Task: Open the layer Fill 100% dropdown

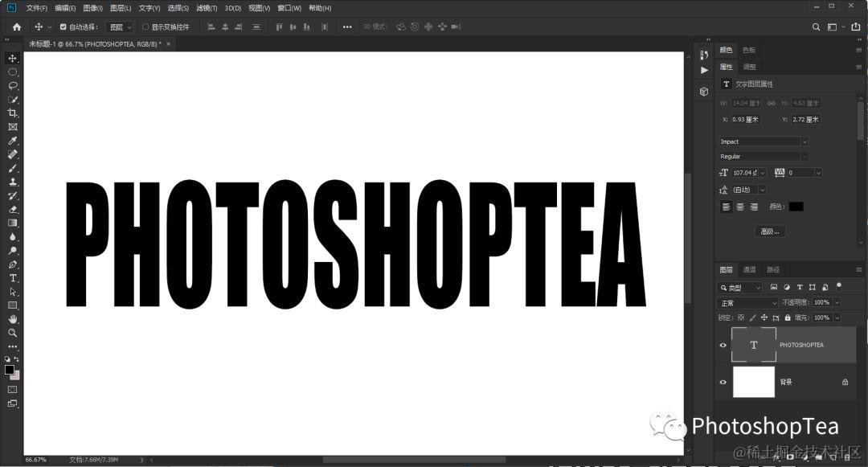Action: (837, 317)
